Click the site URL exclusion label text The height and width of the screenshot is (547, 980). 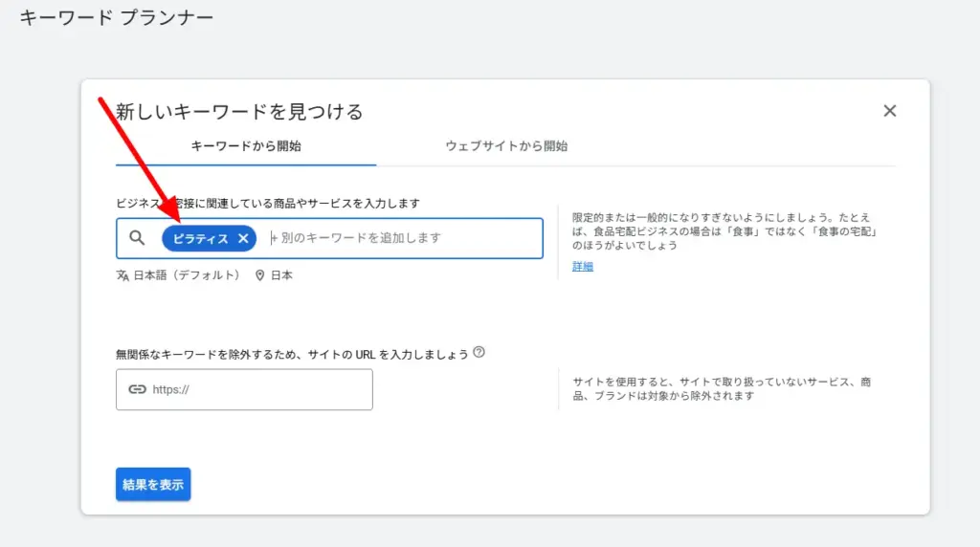[x=292, y=354]
